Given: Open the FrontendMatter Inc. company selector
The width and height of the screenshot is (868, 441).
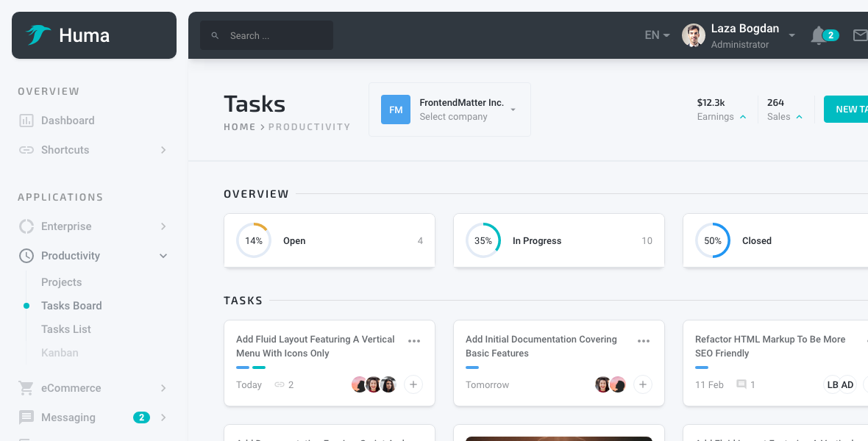Looking at the screenshot, I should pos(449,110).
